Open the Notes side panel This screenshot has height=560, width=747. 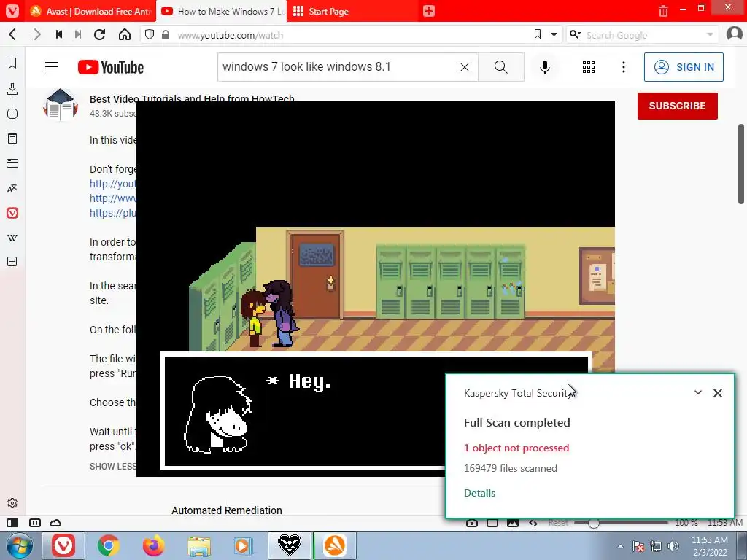12,139
